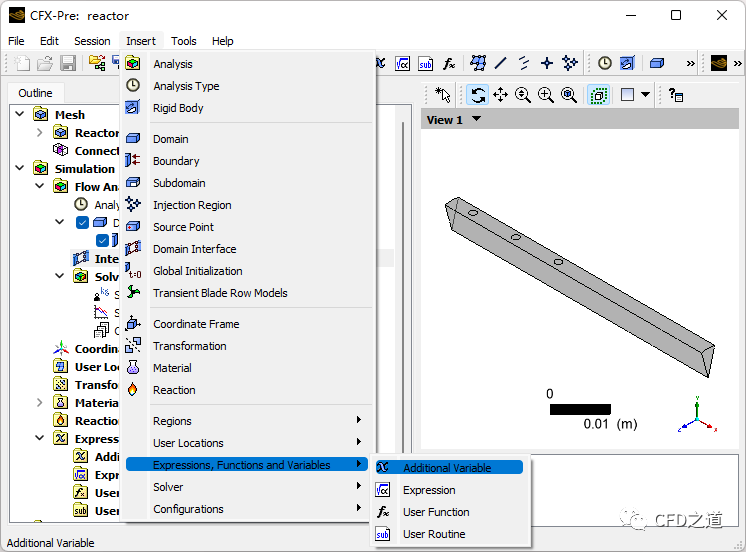
Task: Click the User Function fx toolbar icon
Action: tap(449, 63)
